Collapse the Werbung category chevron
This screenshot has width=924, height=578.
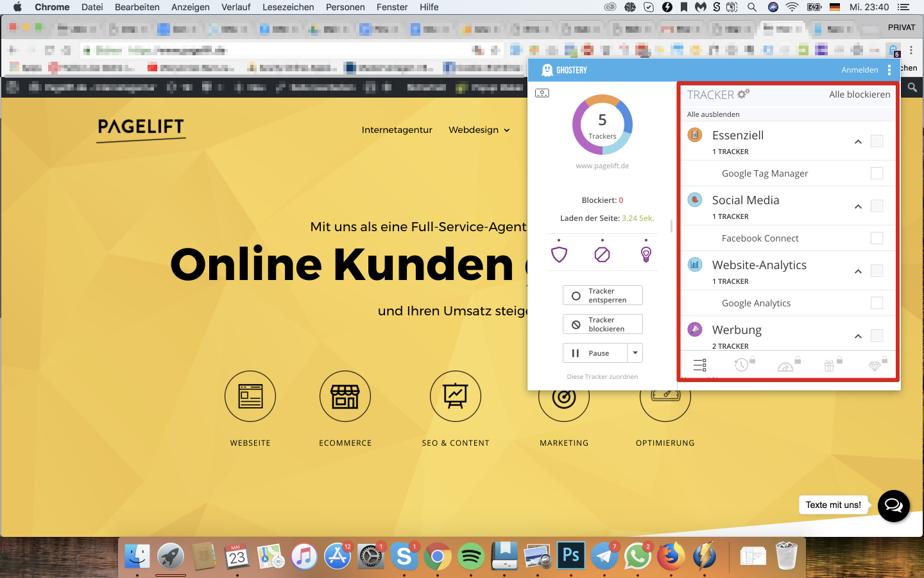pos(858,336)
